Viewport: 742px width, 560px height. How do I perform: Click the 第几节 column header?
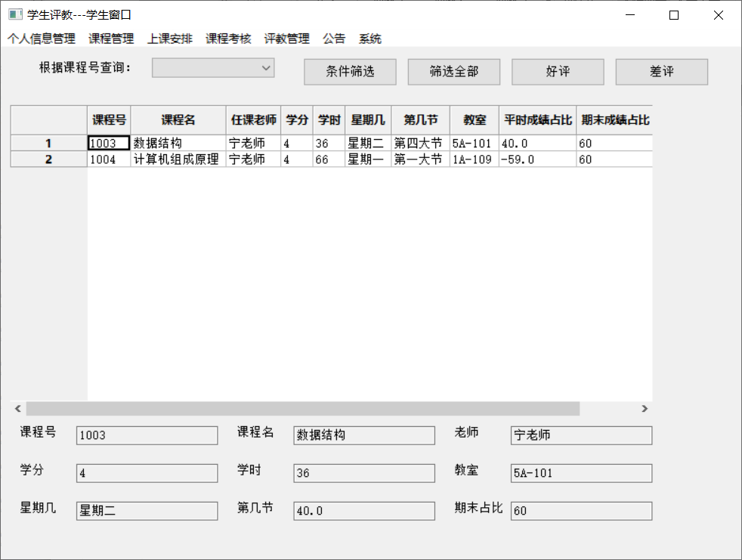(421, 120)
